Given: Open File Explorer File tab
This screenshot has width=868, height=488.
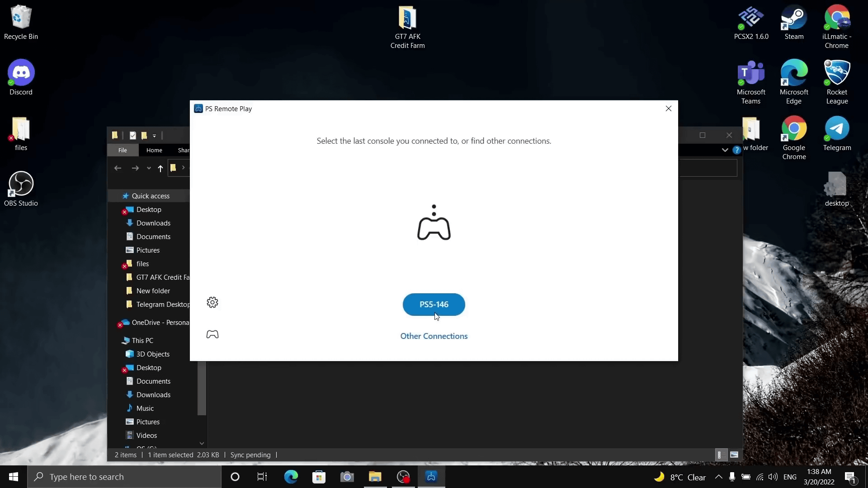Looking at the screenshot, I should (123, 150).
